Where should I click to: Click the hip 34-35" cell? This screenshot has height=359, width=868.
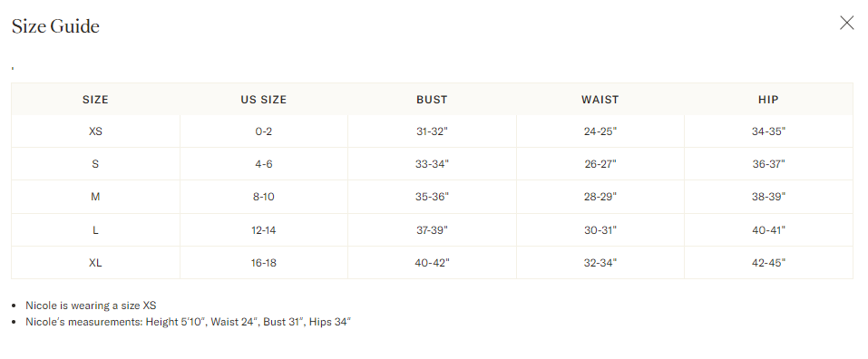coord(768,131)
